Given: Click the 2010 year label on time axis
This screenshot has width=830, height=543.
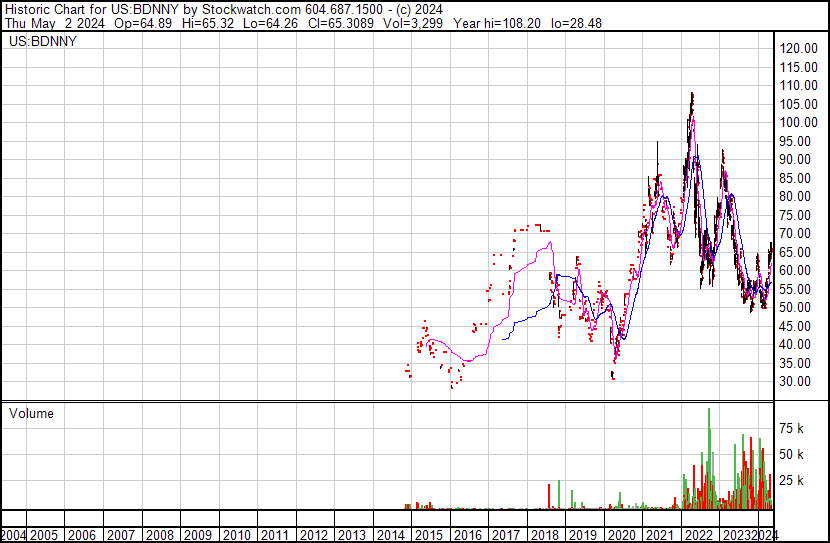Looking at the screenshot, I should click(x=237, y=535).
